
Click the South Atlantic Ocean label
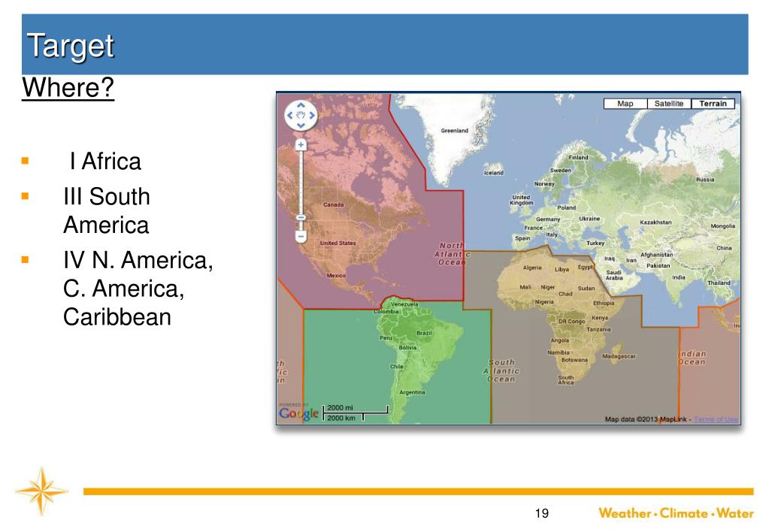tap(501, 370)
